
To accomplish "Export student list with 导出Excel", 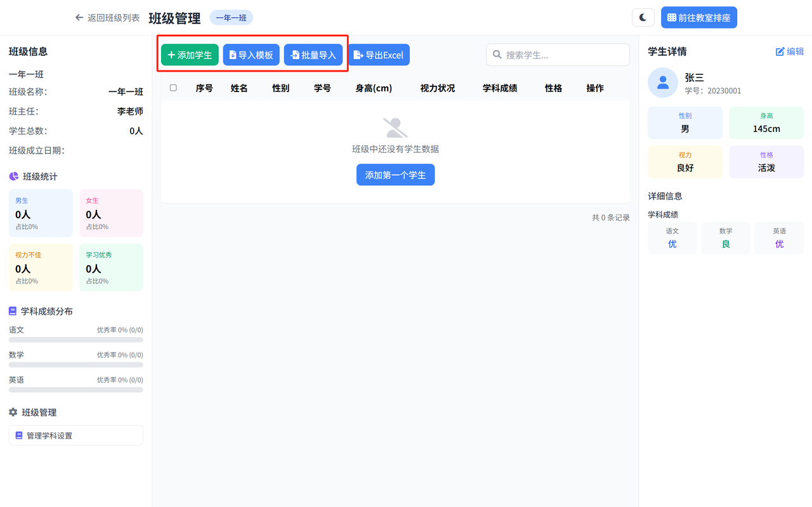I will coord(379,55).
